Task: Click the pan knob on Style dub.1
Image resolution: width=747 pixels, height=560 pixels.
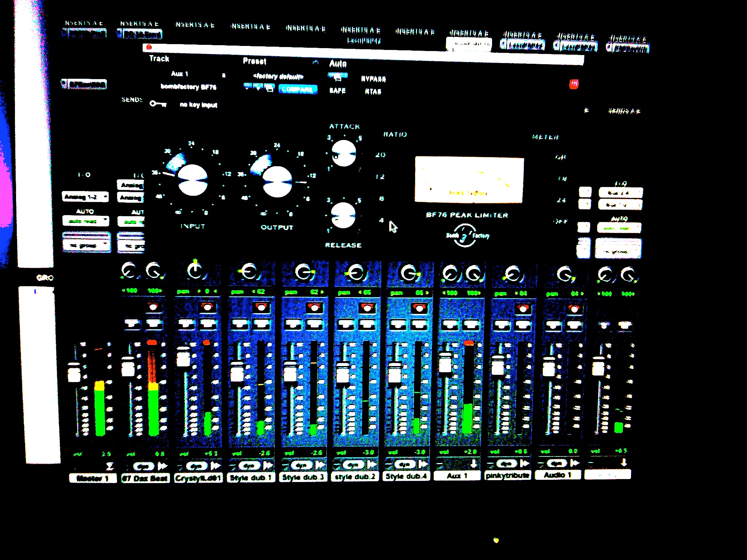Action: [250, 272]
